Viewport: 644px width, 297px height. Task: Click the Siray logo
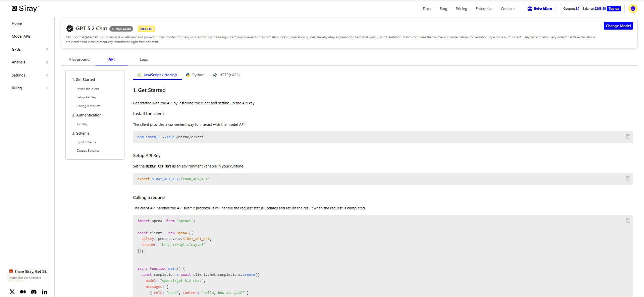pyautogui.click(x=25, y=9)
